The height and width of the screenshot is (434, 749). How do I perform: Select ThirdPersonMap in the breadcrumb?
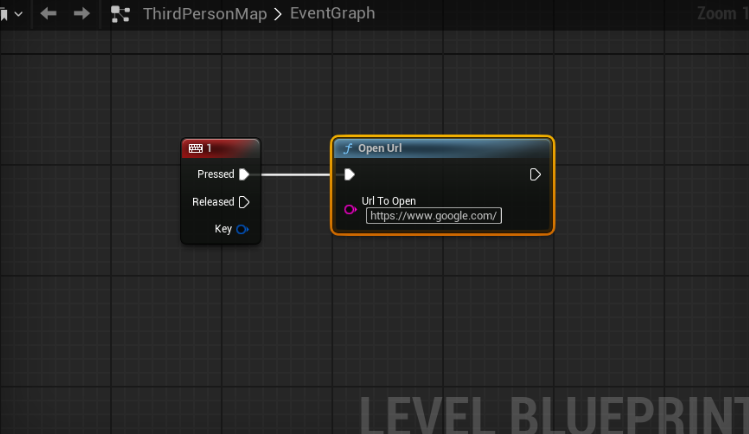click(205, 14)
